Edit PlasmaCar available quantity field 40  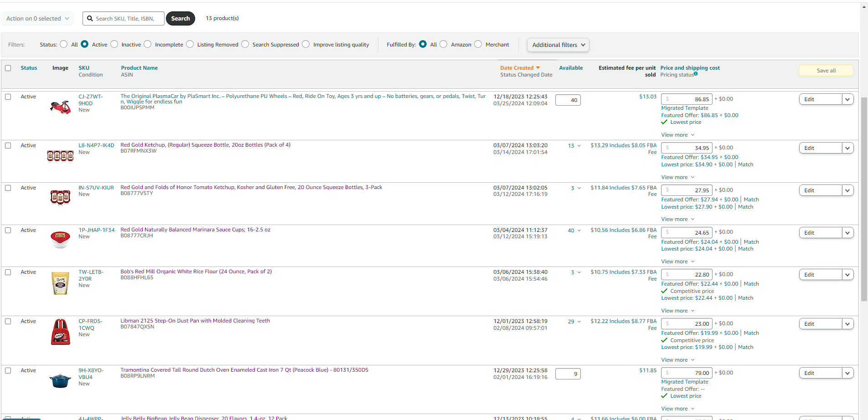coord(568,100)
